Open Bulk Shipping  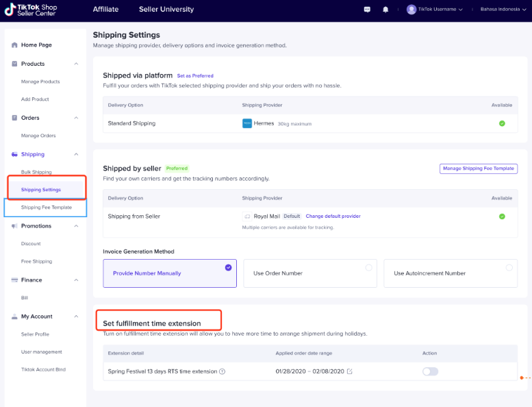(36, 172)
